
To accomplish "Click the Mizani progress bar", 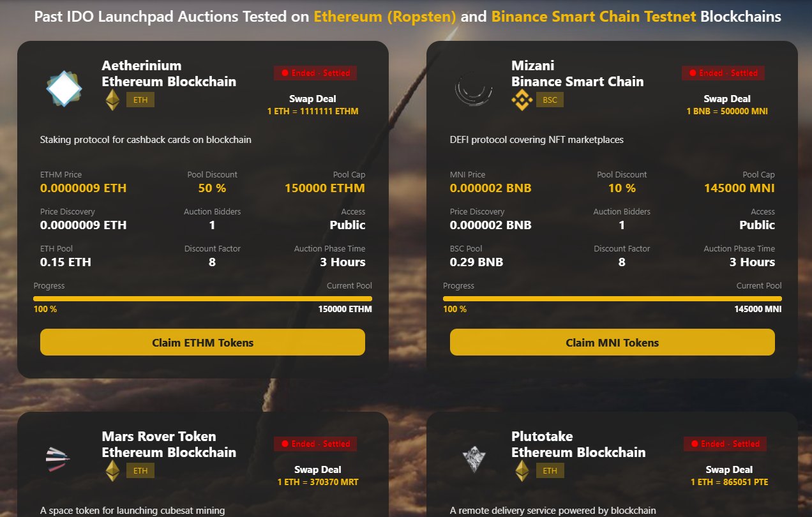I will [x=612, y=298].
